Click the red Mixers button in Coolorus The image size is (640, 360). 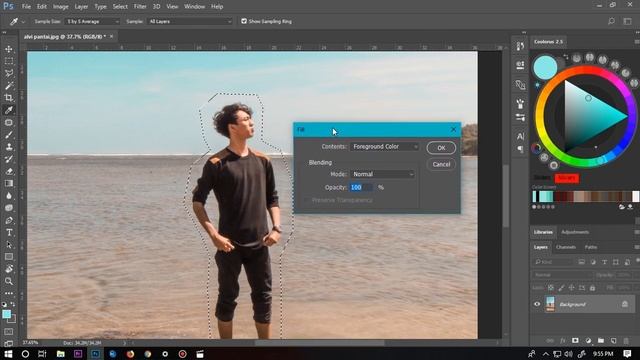click(567, 178)
